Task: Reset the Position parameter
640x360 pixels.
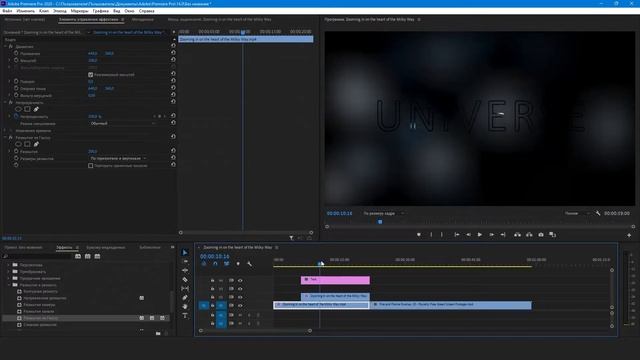Action: (x=173, y=53)
